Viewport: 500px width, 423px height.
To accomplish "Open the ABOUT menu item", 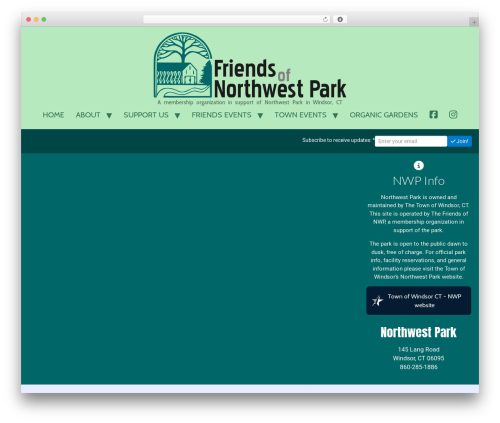I will [88, 115].
